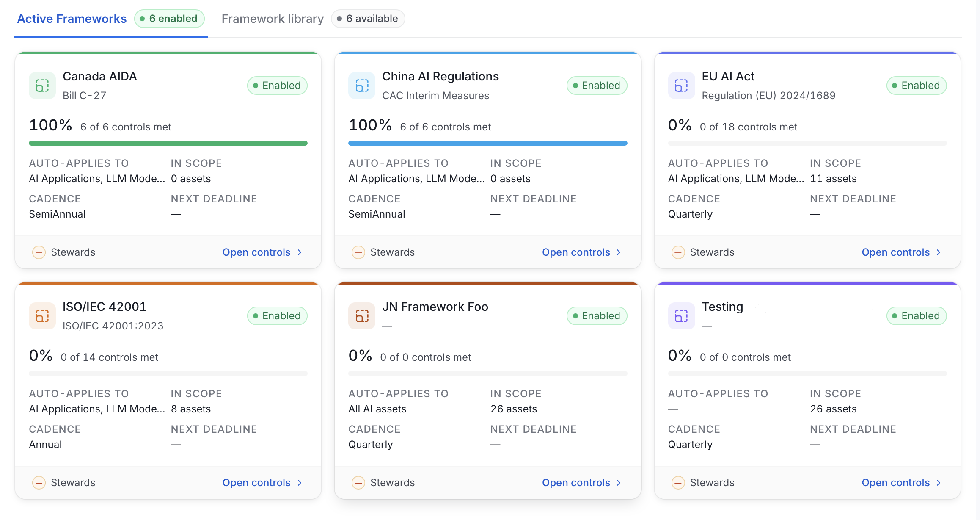This screenshot has height=520, width=980.
Task: Click '0 of 18 controls met' text
Action: point(749,127)
